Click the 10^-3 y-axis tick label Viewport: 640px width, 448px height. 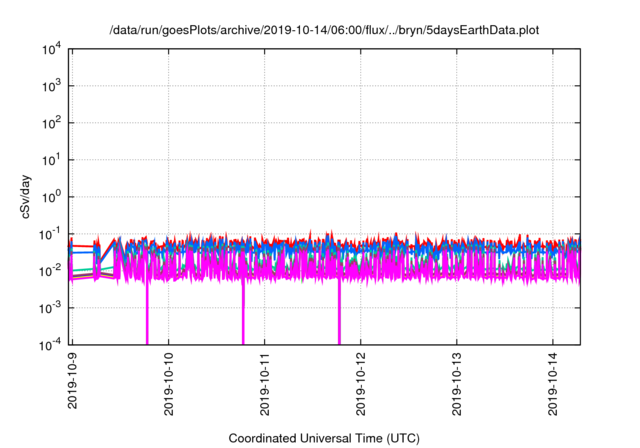coord(51,308)
